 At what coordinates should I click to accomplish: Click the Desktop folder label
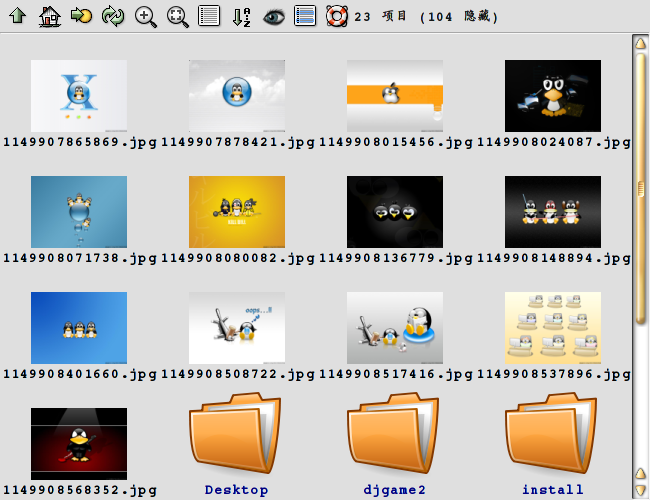pos(236,490)
